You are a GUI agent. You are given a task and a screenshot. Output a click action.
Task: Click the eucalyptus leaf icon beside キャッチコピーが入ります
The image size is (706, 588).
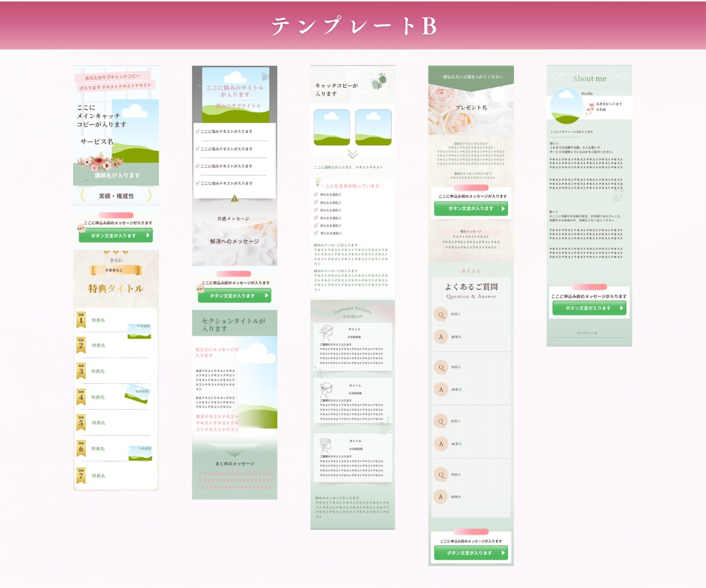coord(381,82)
